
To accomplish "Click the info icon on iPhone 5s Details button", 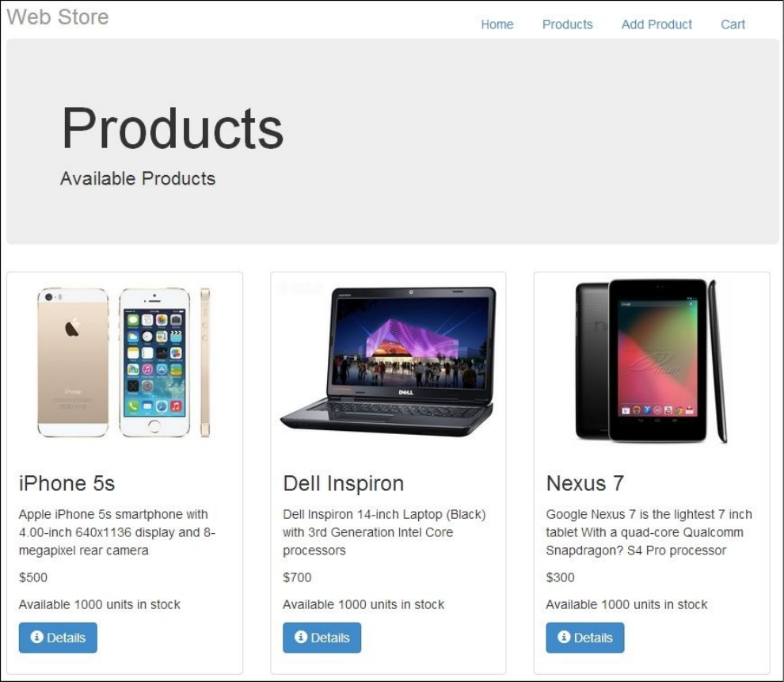I will click(x=36, y=637).
